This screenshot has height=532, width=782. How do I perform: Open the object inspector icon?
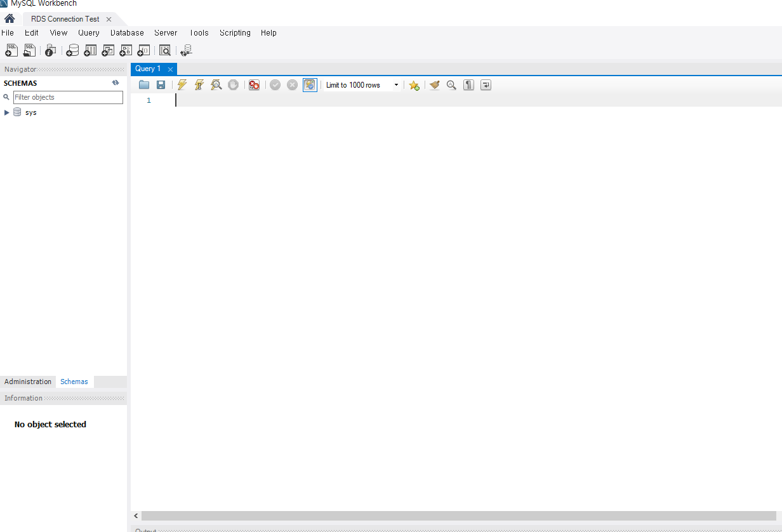pyautogui.click(x=50, y=50)
